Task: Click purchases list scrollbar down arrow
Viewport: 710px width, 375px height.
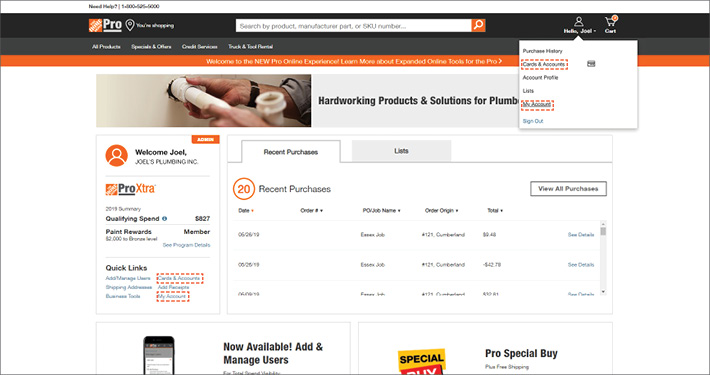Action: 603,291
